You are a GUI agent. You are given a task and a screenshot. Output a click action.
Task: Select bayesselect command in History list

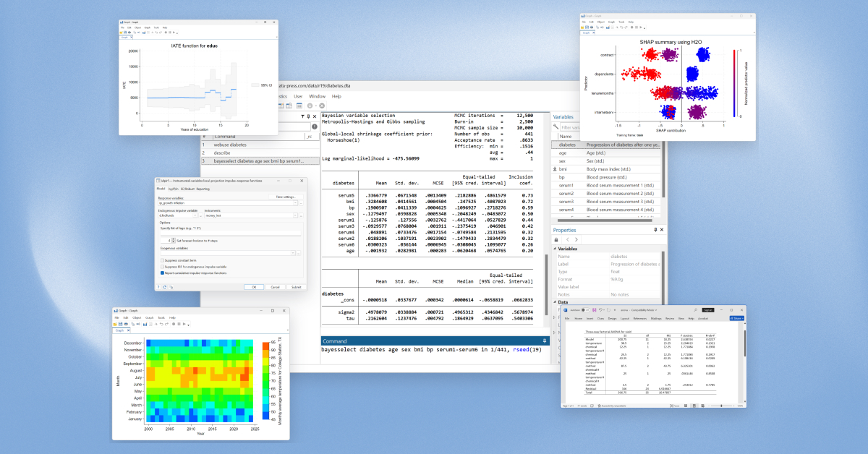point(260,161)
